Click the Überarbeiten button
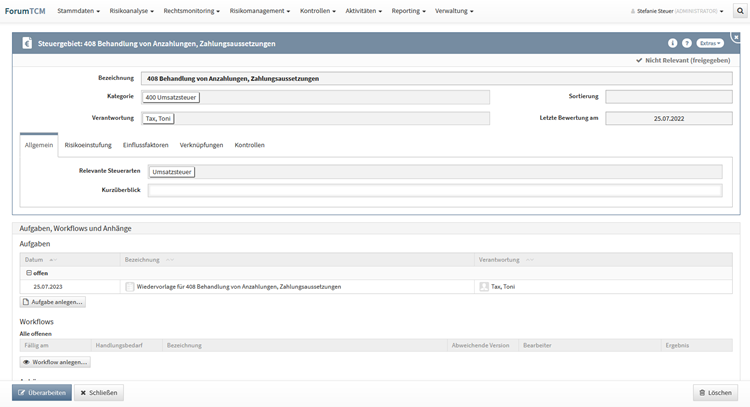This screenshot has width=750, height=407. click(x=42, y=393)
